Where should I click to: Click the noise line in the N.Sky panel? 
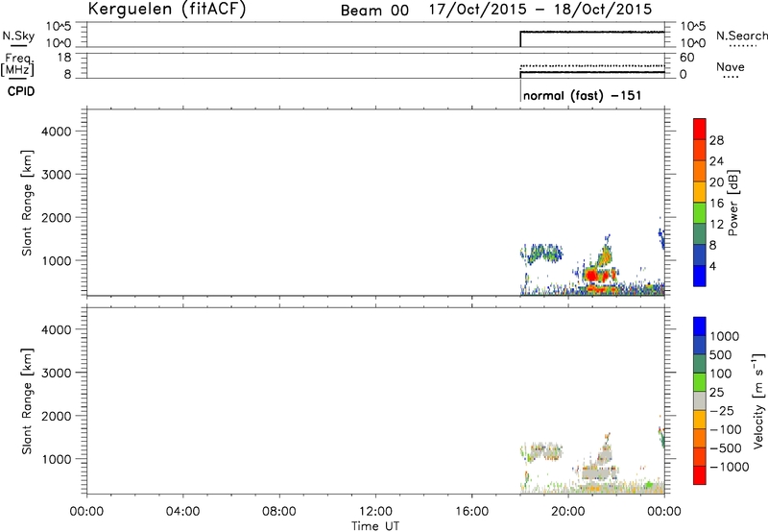(x=591, y=32)
